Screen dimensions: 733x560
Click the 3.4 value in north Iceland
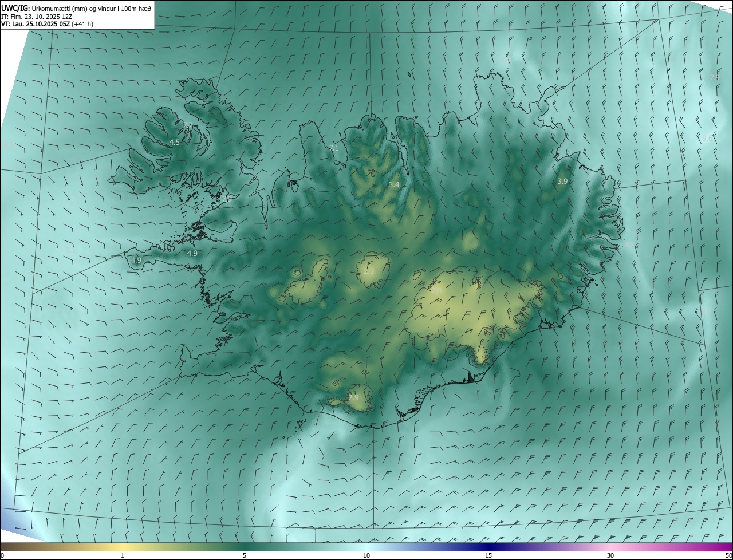coord(393,184)
